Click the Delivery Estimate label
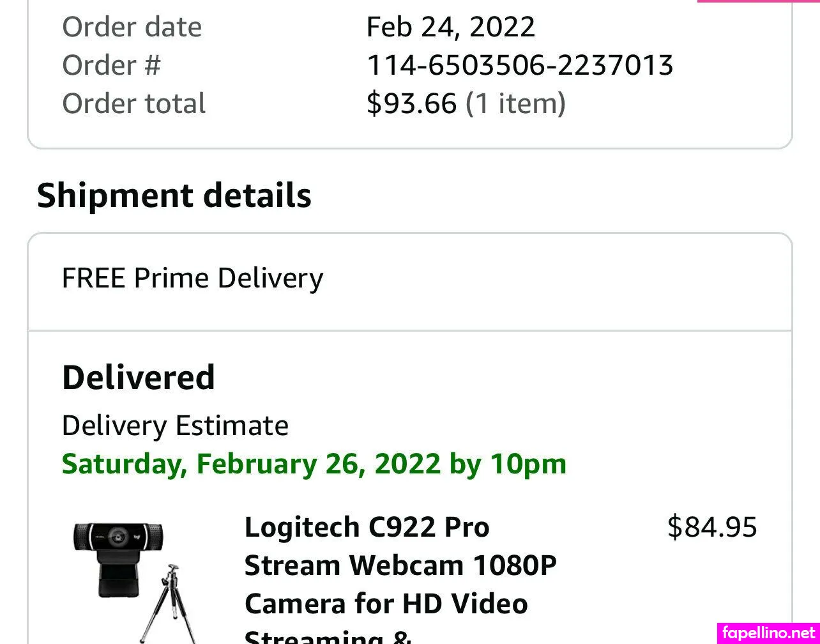The width and height of the screenshot is (820, 644). [x=175, y=425]
